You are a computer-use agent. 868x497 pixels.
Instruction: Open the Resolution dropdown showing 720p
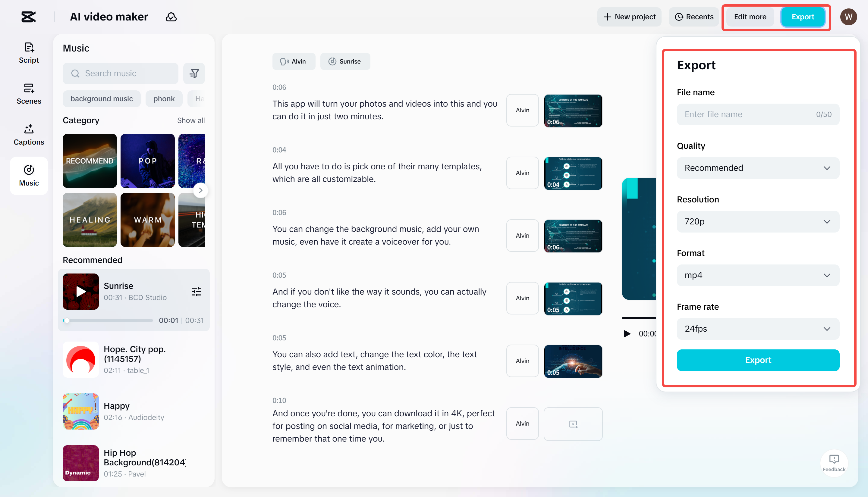(x=758, y=221)
